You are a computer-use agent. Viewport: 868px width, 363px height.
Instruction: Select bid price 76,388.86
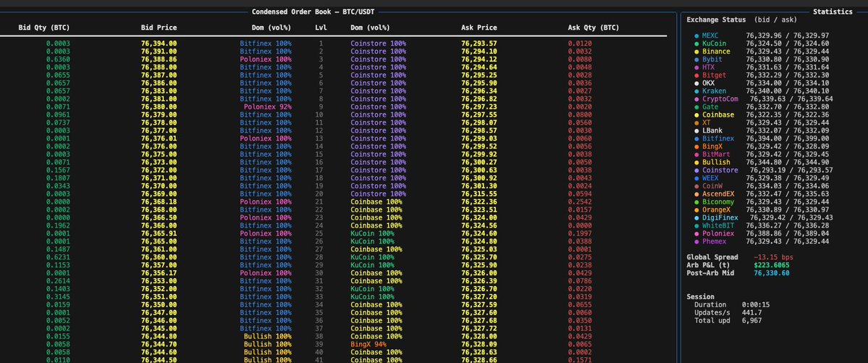(x=159, y=59)
